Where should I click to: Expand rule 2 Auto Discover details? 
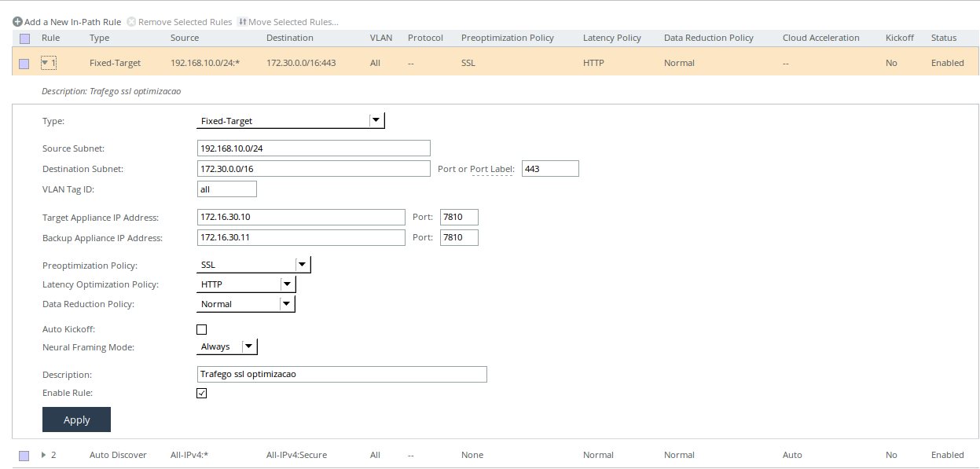tap(44, 455)
